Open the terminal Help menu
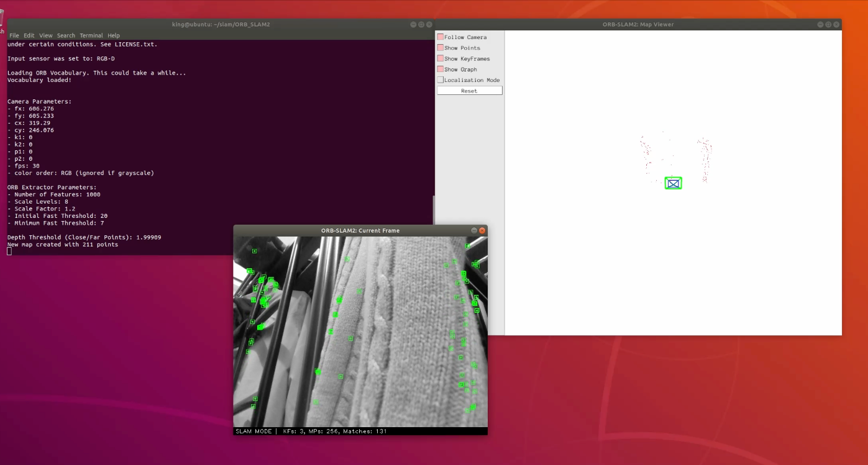868x465 pixels. 113,35
